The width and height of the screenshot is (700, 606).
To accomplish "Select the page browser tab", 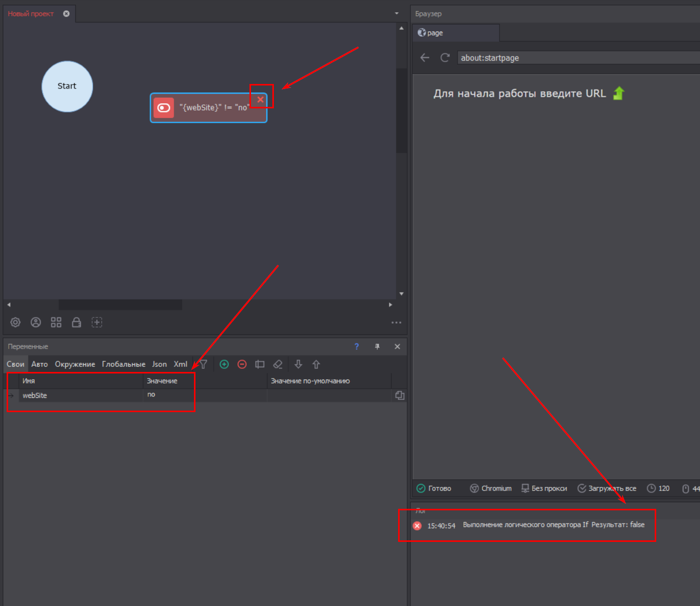I will click(456, 33).
